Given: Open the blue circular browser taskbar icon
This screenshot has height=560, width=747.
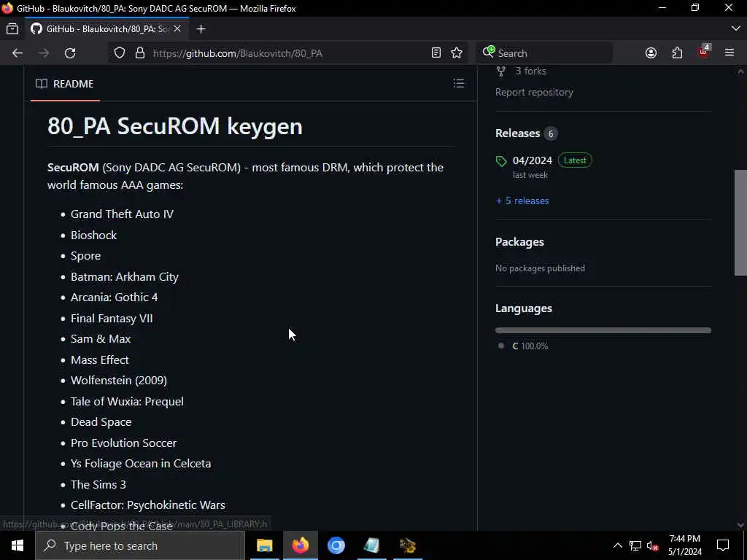Looking at the screenshot, I should click(x=336, y=545).
